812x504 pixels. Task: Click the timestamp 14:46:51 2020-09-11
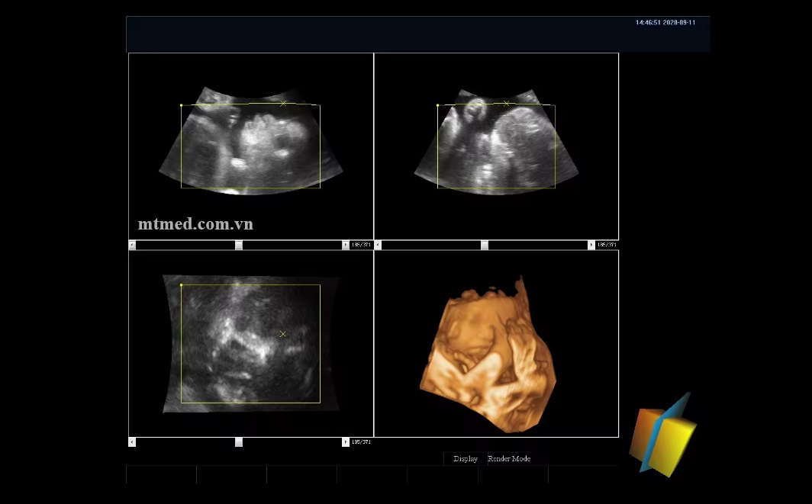click(x=665, y=23)
